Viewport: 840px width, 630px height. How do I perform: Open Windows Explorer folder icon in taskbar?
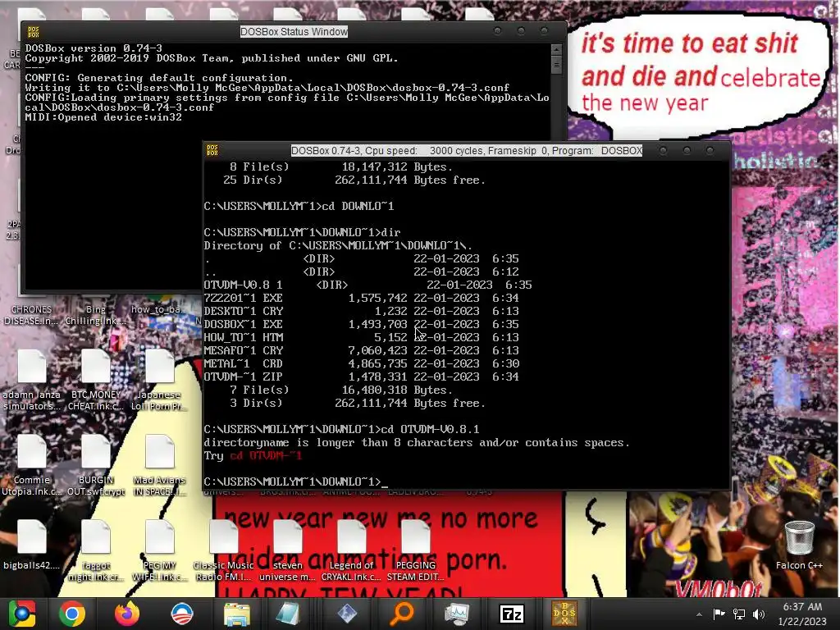coord(236,614)
